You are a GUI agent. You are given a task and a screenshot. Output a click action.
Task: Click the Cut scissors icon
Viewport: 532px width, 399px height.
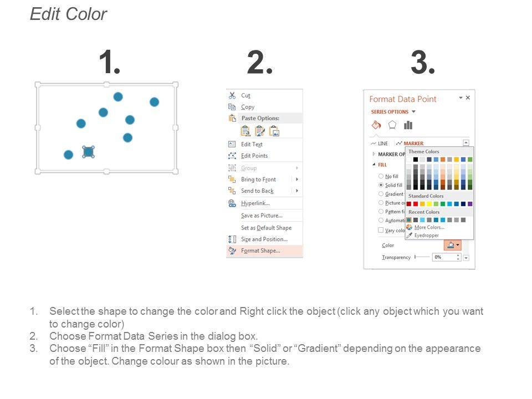[x=232, y=95]
